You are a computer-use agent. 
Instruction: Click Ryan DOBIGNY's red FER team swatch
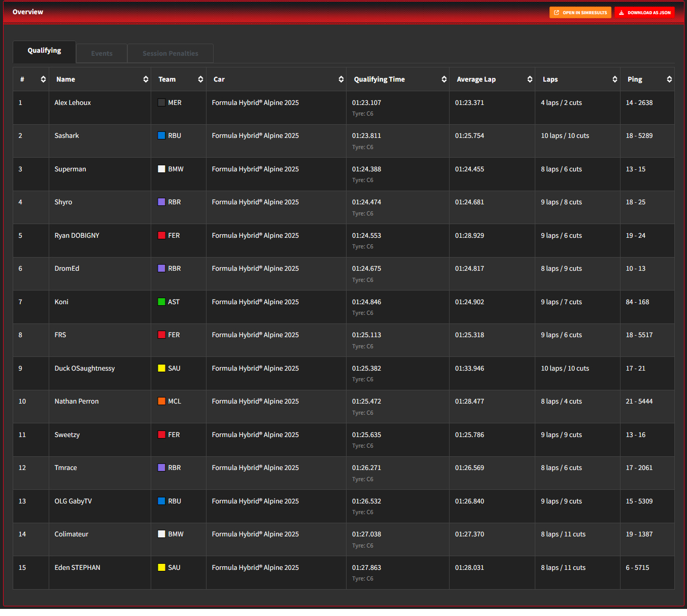pos(161,236)
